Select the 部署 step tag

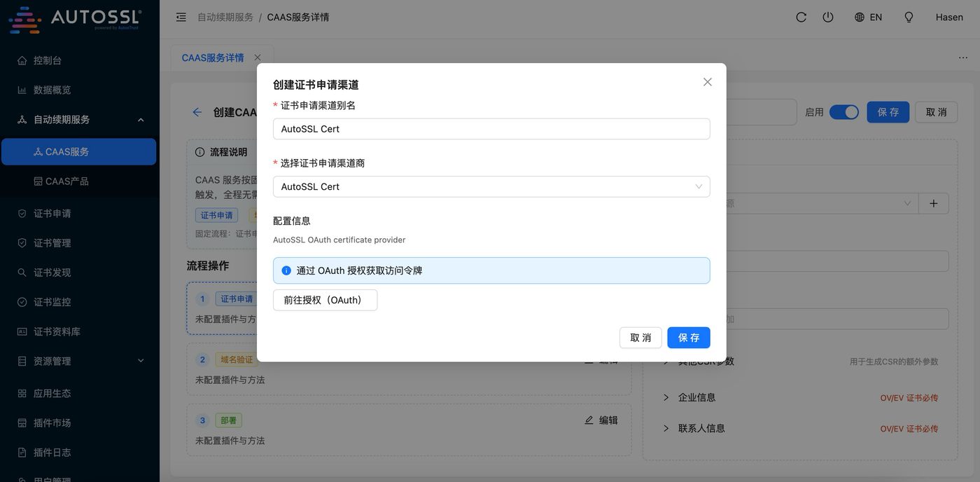pos(228,421)
